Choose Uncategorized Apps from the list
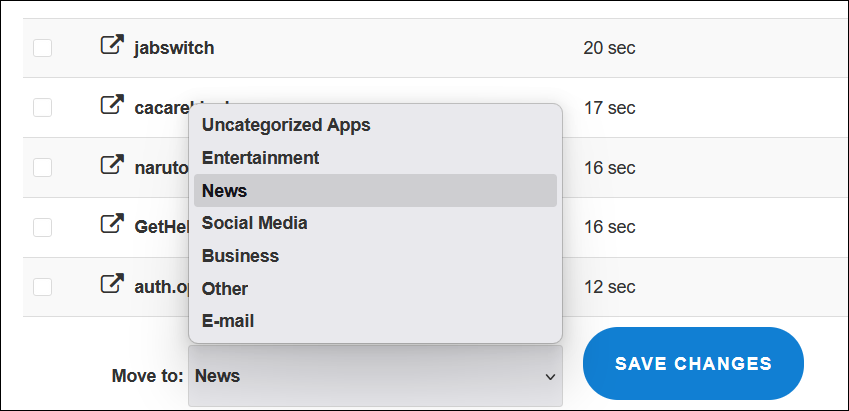 (x=286, y=125)
